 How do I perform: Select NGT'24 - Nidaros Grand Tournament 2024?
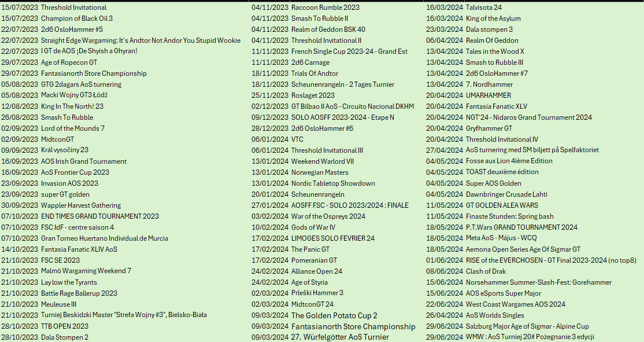click(x=529, y=117)
